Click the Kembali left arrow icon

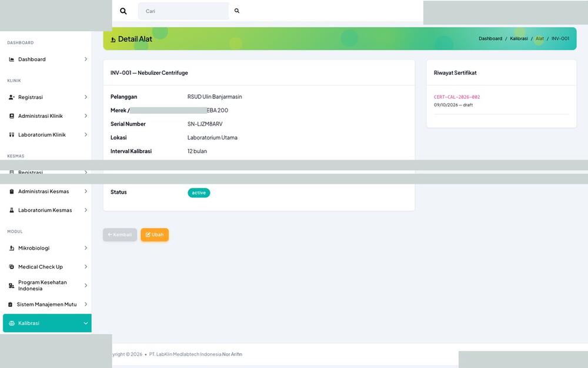[x=110, y=235]
